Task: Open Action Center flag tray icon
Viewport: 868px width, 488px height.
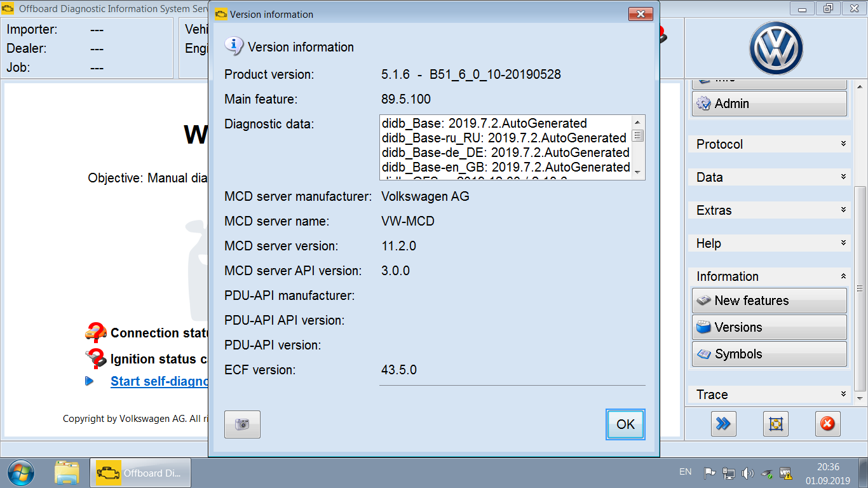Action: coord(710,473)
